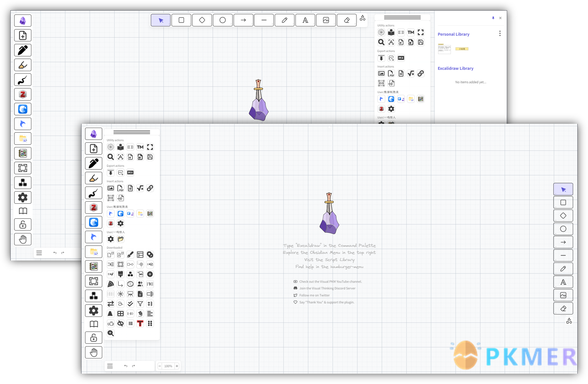Toggle the hand pan tool beside the zoom controls
The image size is (588, 384).
tap(94, 352)
